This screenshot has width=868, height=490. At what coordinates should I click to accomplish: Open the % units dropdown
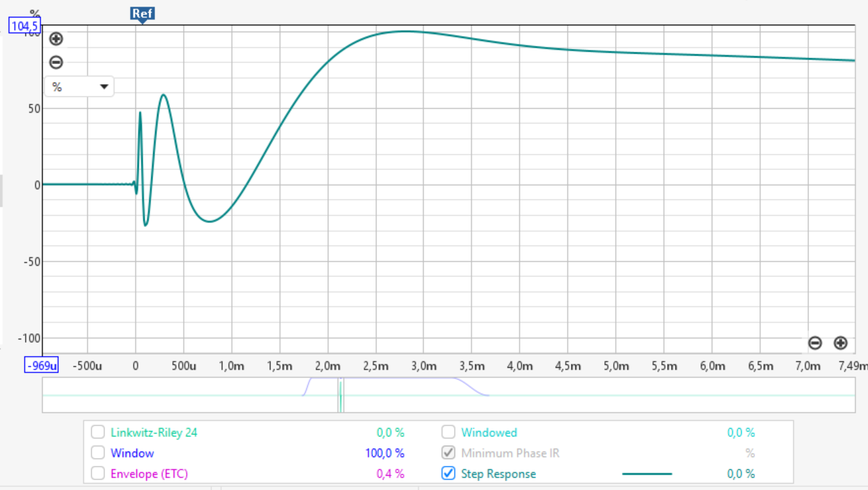(x=79, y=87)
